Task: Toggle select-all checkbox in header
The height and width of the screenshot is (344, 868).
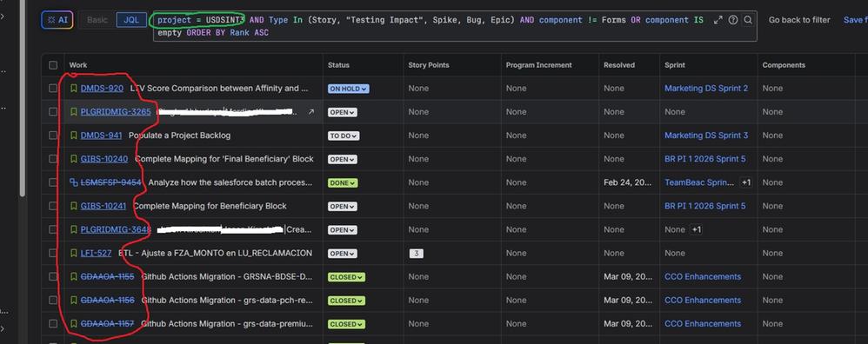Action: click(53, 65)
